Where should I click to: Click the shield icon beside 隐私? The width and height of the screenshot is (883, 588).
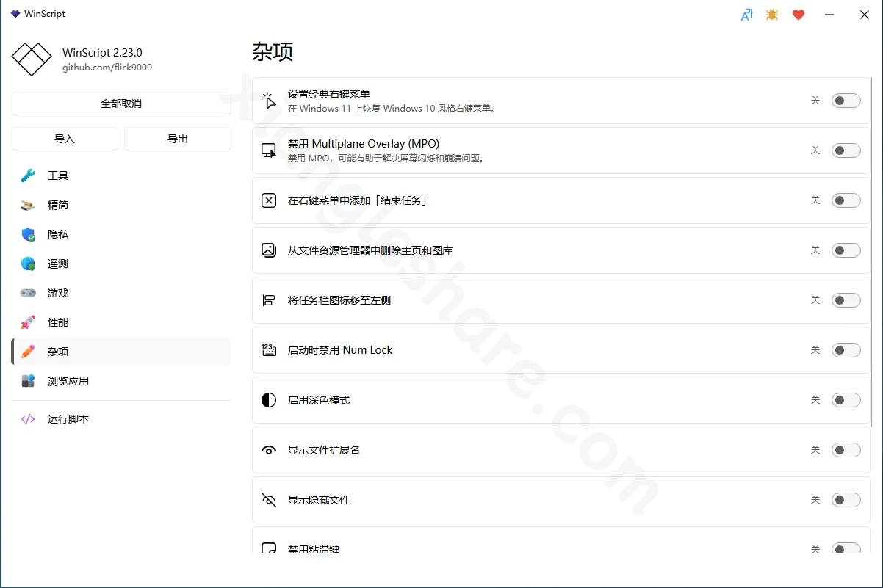28,234
